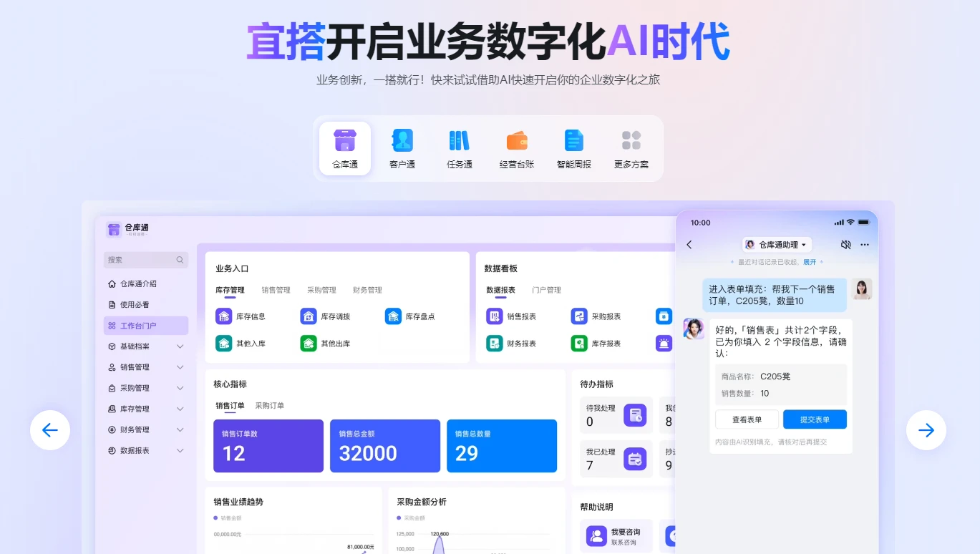Mute sound icon in phone chat header
This screenshot has width=980, height=554.
[x=845, y=245]
